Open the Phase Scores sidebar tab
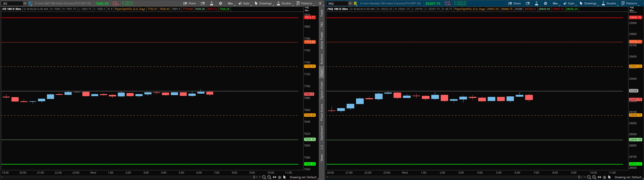This screenshot has height=180, width=644. 322,112
